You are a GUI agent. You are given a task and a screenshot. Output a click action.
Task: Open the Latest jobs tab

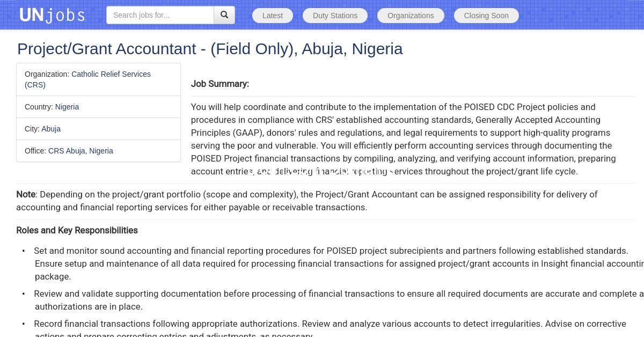272,16
